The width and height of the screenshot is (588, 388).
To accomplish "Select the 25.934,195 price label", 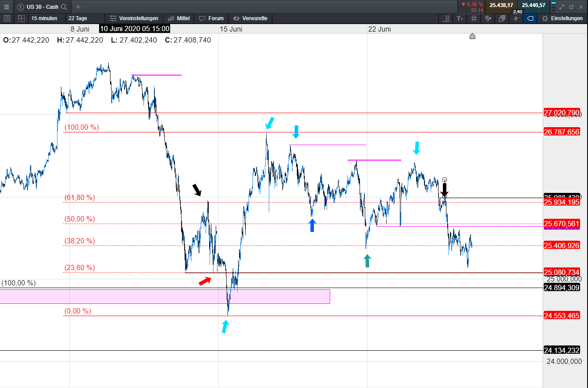I will pyautogui.click(x=562, y=202).
